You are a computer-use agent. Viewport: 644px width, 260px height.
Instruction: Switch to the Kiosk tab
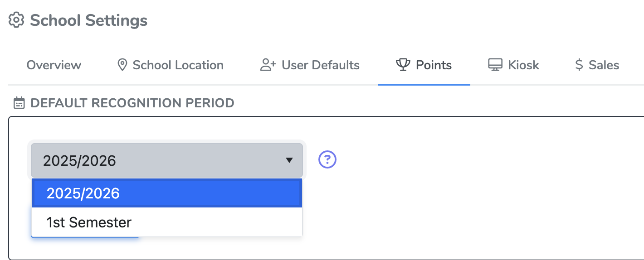523,65
